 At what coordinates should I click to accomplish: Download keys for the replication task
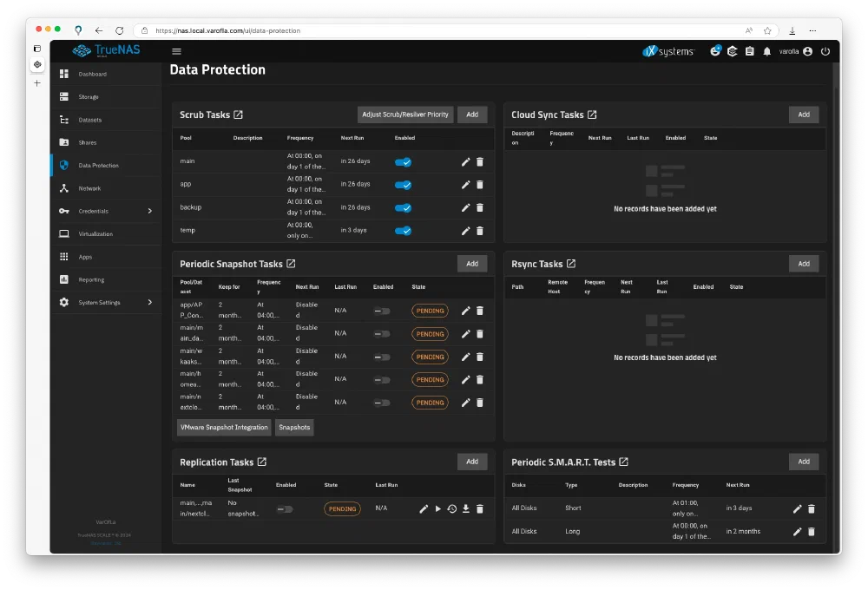[x=466, y=509]
